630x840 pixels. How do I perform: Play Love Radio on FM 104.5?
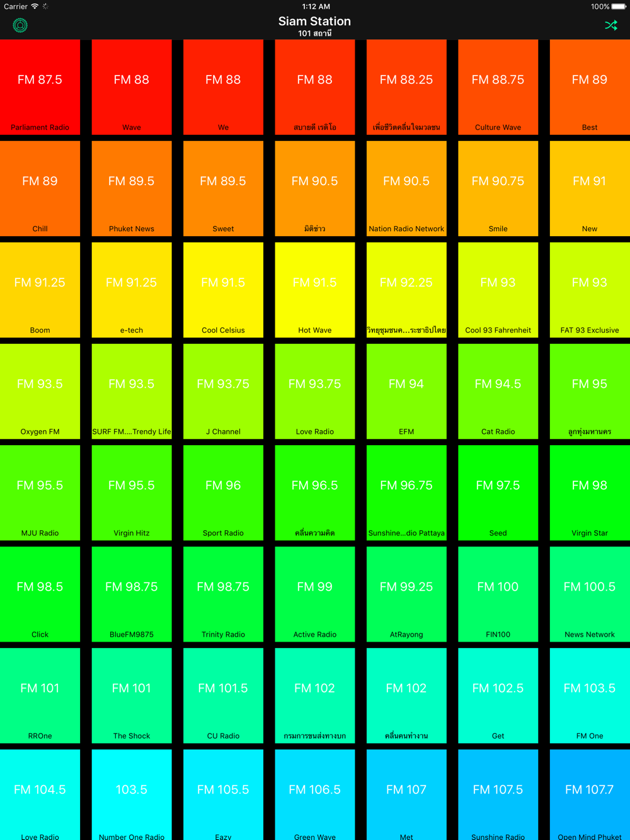[40, 795]
